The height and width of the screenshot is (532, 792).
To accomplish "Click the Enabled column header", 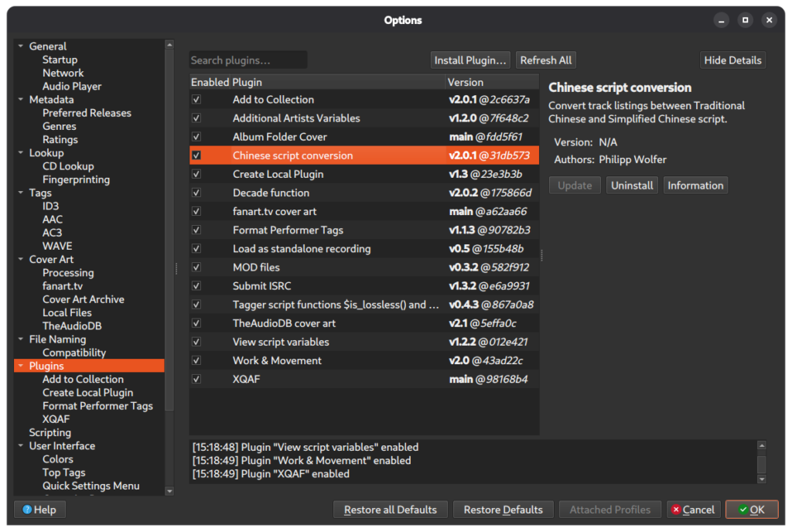I will pyautogui.click(x=210, y=82).
